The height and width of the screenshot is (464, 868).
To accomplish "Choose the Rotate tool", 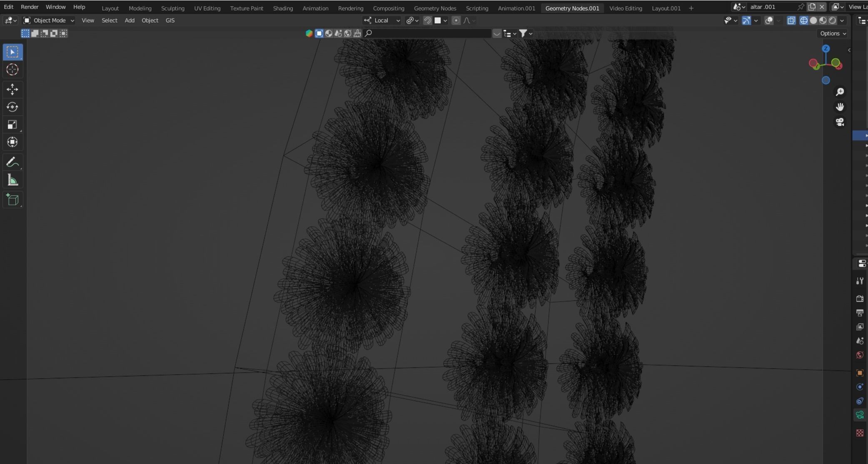I will (12, 107).
